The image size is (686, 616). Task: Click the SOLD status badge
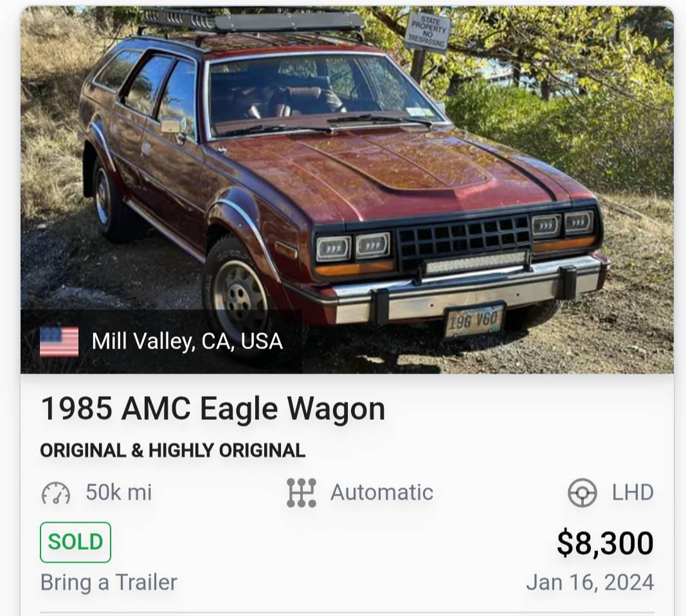(75, 542)
